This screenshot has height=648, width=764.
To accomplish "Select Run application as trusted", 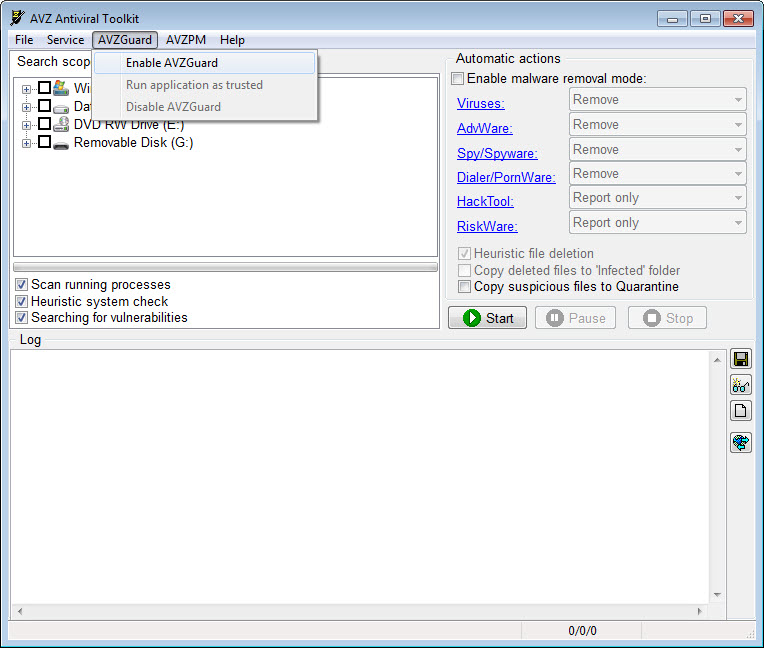I will (x=205, y=85).
